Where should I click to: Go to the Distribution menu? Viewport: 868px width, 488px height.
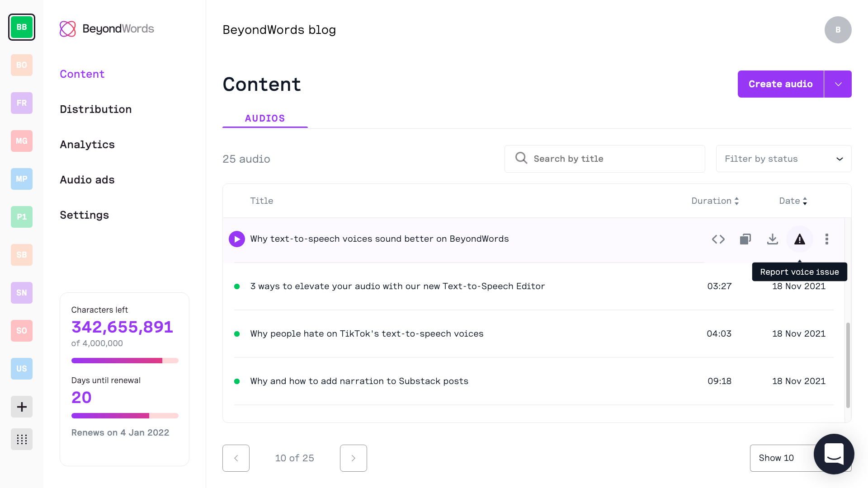pyautogui.click(x=95, y=109)
